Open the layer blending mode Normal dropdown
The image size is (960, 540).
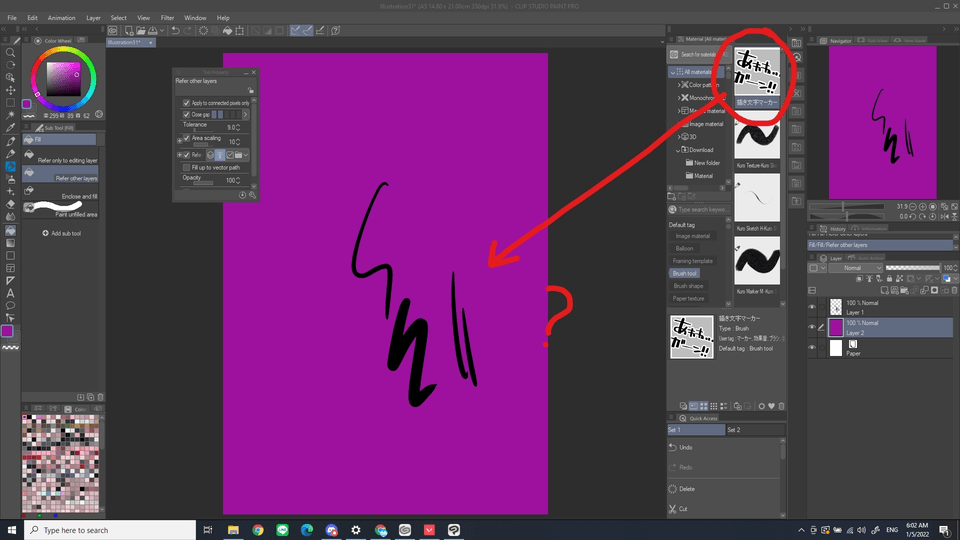(x=855, y=268)
